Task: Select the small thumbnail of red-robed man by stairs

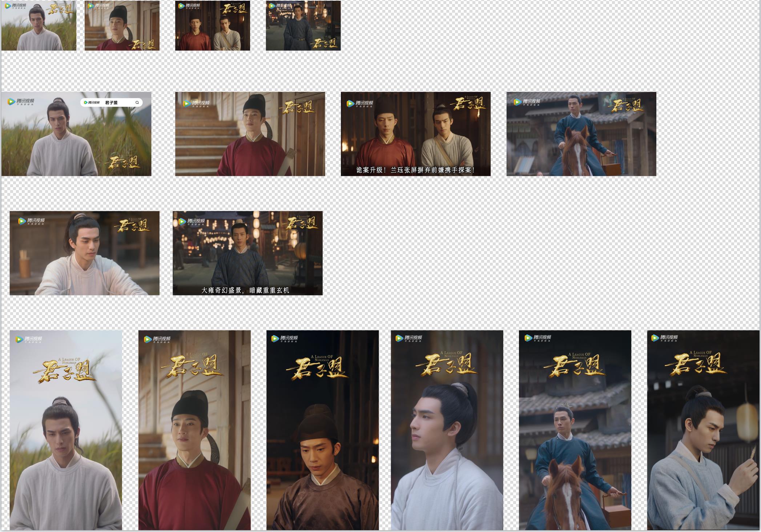Action: (122, 25)
